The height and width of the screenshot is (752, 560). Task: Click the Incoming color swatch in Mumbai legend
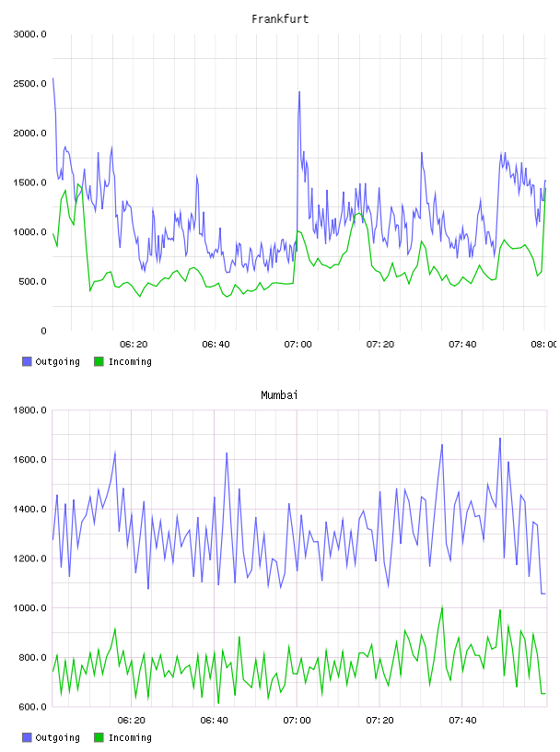99,737
